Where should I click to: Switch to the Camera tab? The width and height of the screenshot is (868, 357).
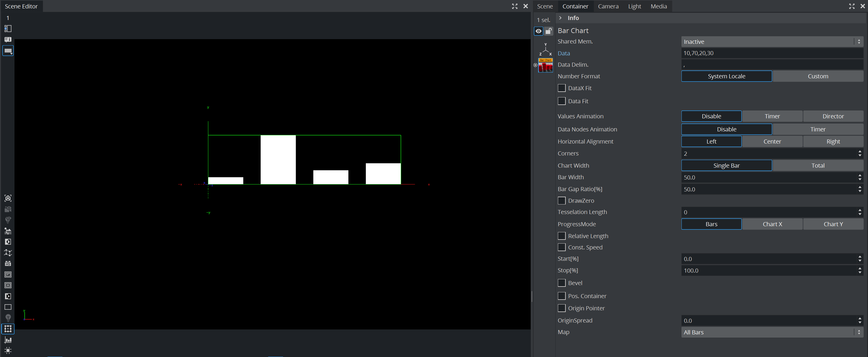(608, 6)
